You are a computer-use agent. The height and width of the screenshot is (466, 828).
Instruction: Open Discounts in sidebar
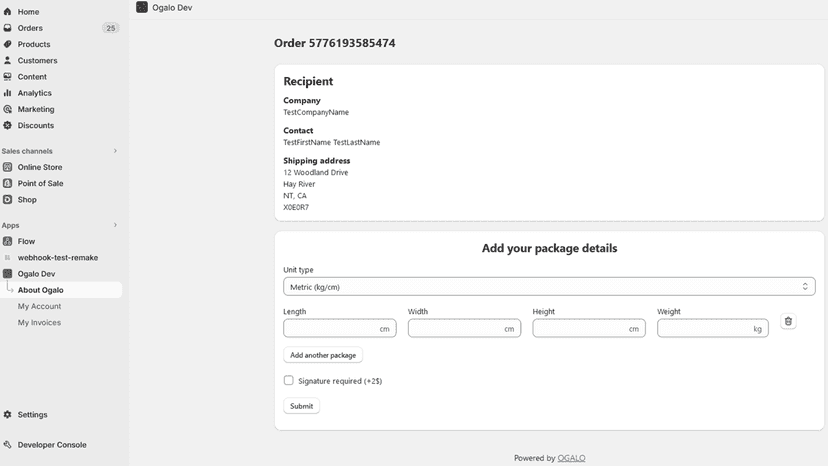click(36, 125)
